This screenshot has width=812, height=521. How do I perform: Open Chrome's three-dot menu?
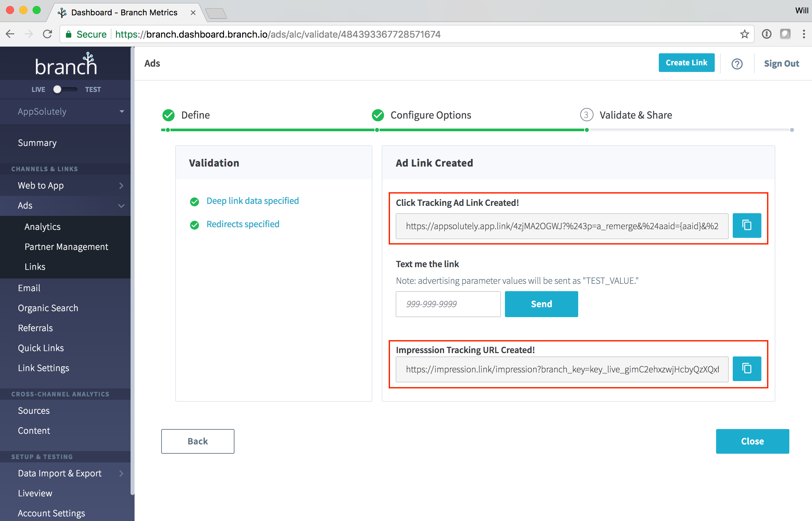pos(804,34)
